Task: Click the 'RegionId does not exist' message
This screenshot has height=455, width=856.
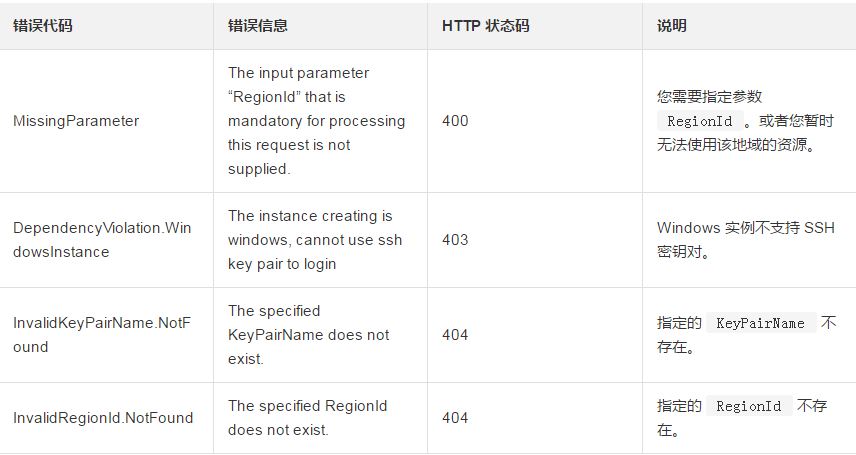Action: (x=307, y=418)
